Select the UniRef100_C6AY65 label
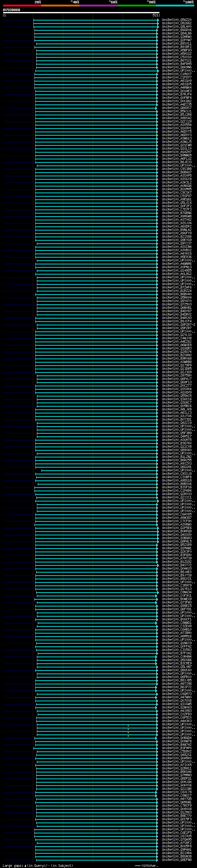Image resolution: width=197 pixels, height=868 pixels. point(177,515)
